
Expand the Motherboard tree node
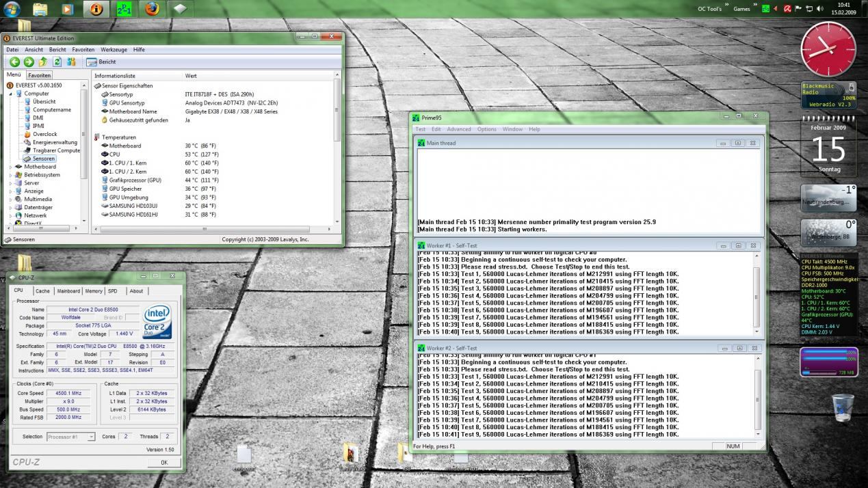(10, 167)
